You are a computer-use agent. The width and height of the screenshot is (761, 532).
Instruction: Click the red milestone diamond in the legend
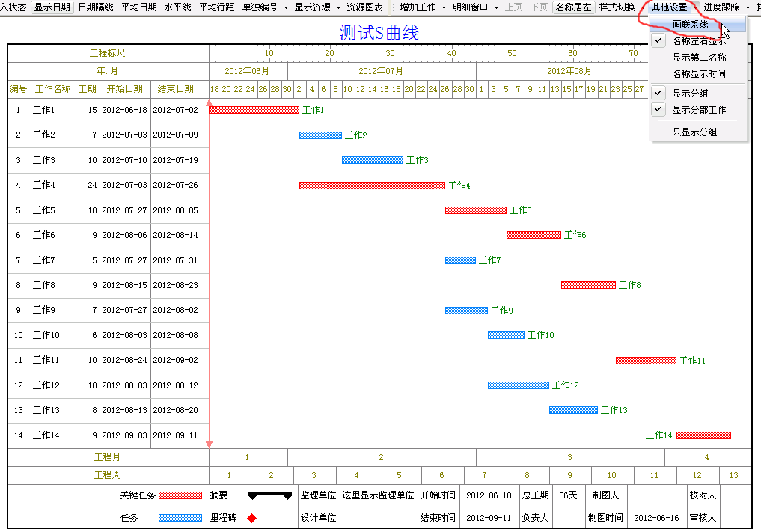point(252,518)
